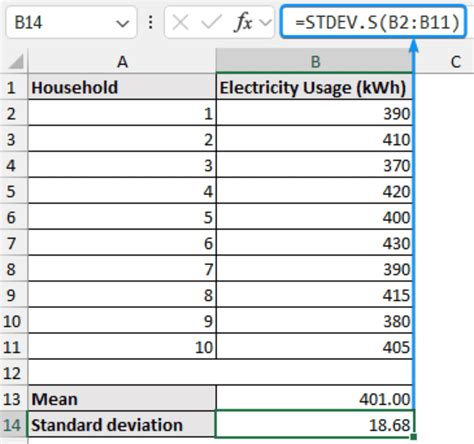Select column A header
474x444 pixels.
[x=122, y=61]
